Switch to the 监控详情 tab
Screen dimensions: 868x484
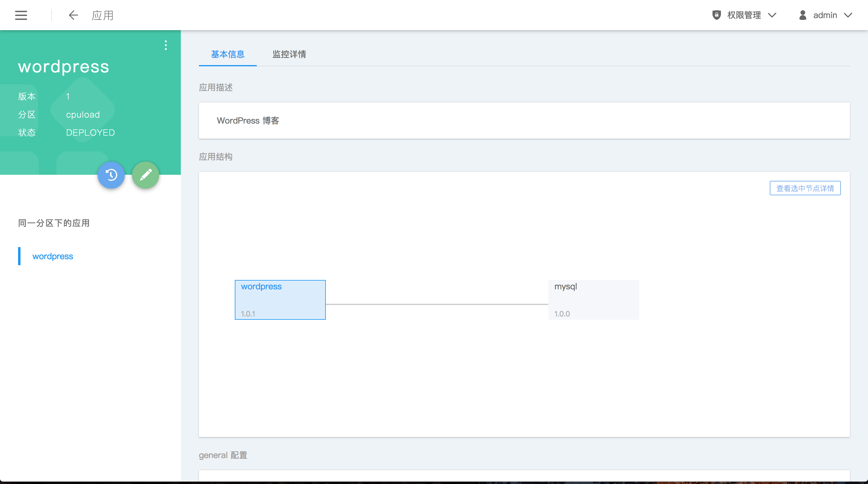click(x=289, y=54)
